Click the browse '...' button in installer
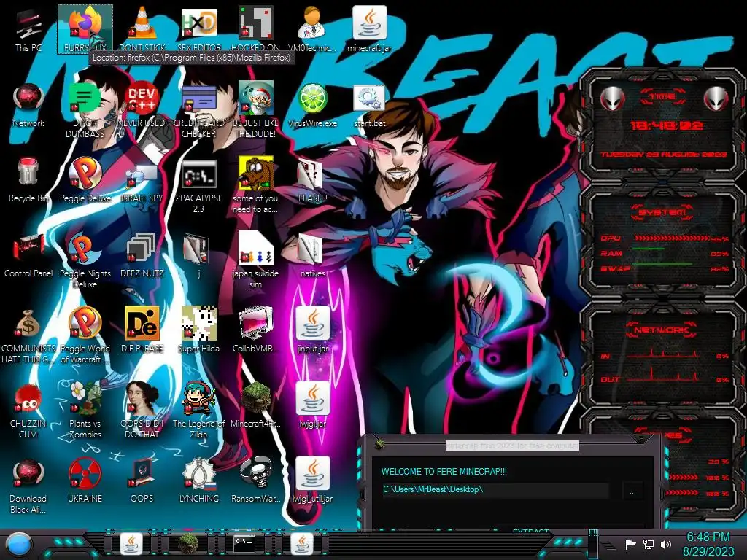 [x=632, y=492]
